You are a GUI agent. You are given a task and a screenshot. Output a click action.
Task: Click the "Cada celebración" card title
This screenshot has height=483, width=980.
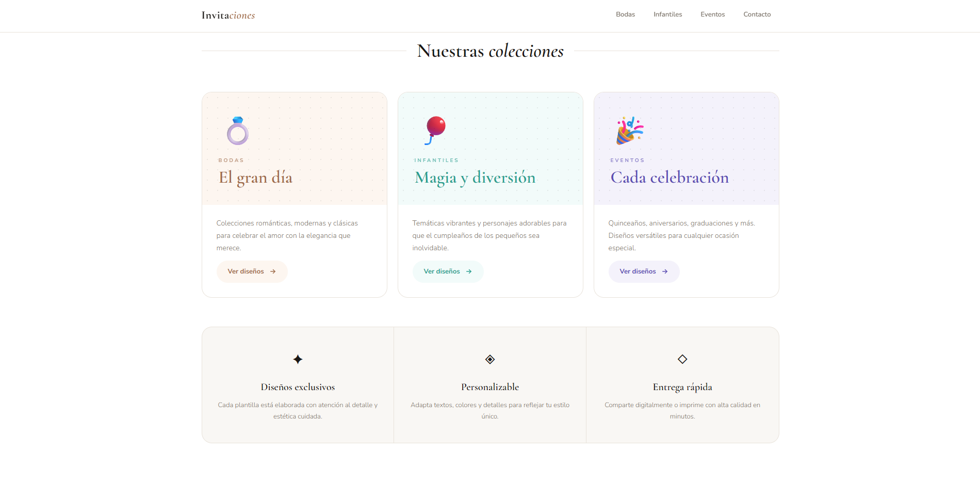coord(669,178)
